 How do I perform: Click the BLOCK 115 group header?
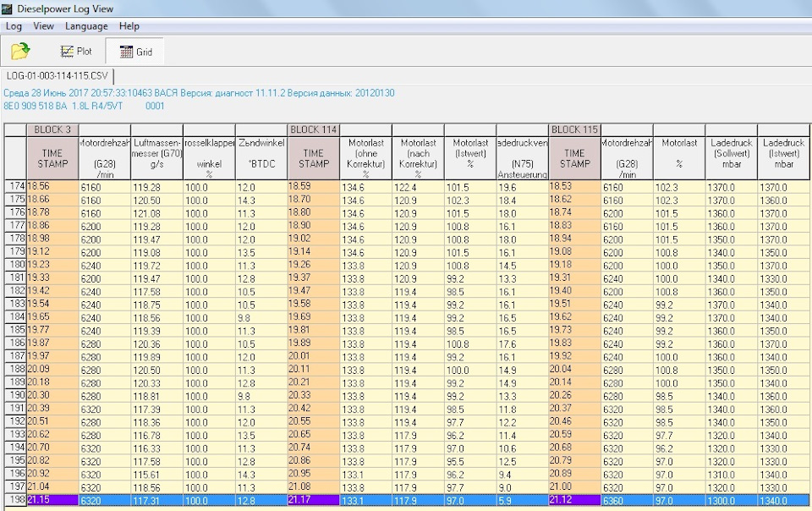point(574,129)
